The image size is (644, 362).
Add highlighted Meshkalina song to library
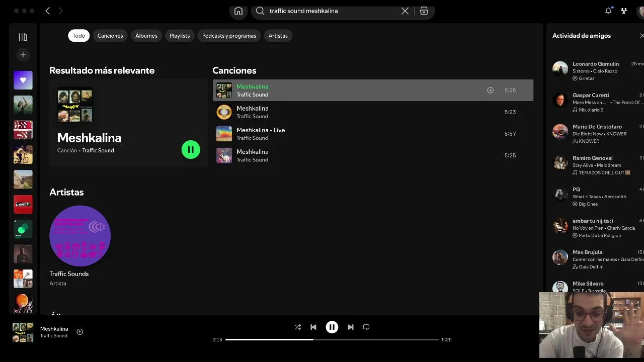pos(490,90)
